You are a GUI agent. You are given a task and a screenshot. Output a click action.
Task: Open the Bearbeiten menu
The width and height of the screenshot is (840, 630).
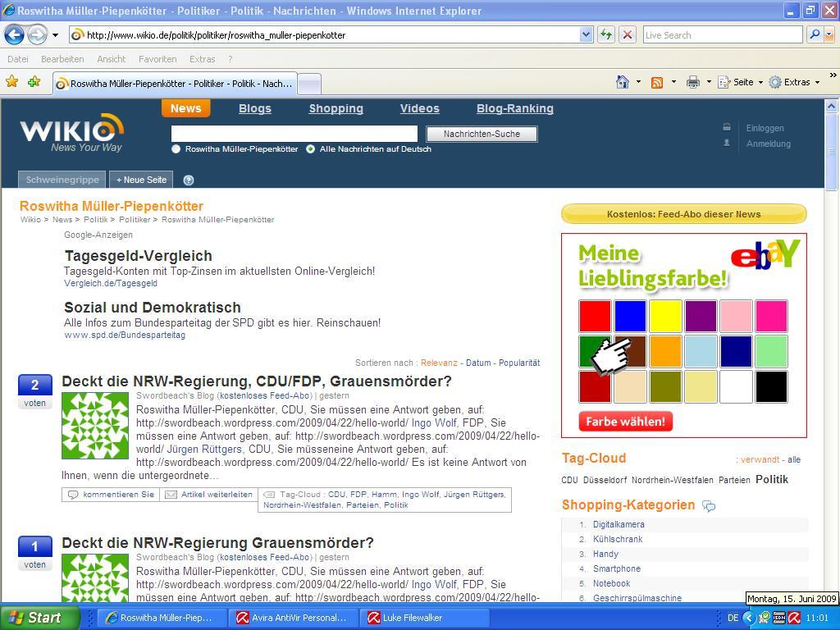point(62,59)
